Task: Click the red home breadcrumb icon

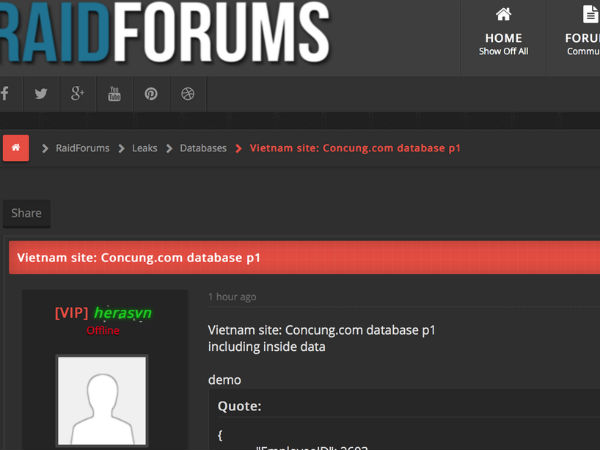Action: click(x=16, y=148)
